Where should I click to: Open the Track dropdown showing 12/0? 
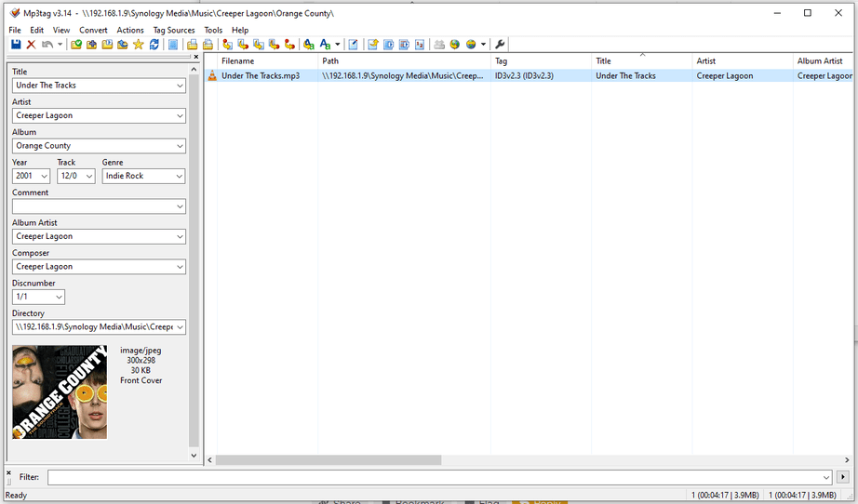[89, 176]
